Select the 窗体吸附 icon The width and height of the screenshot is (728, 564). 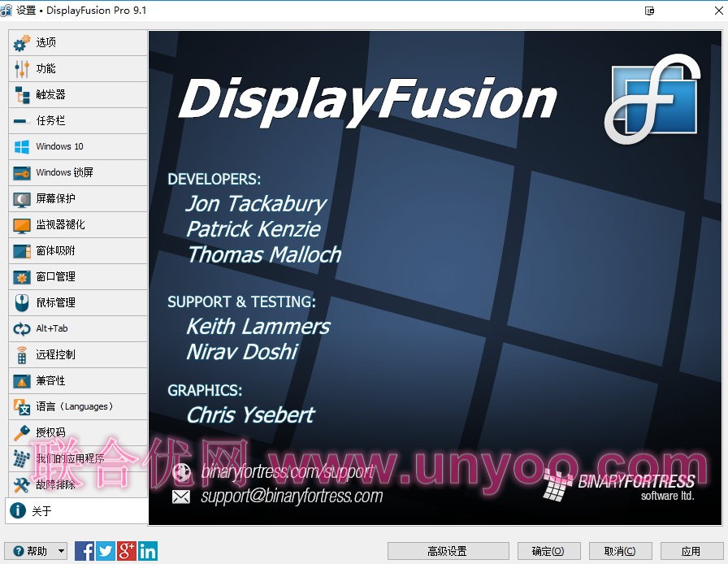(x=21, y=251)
